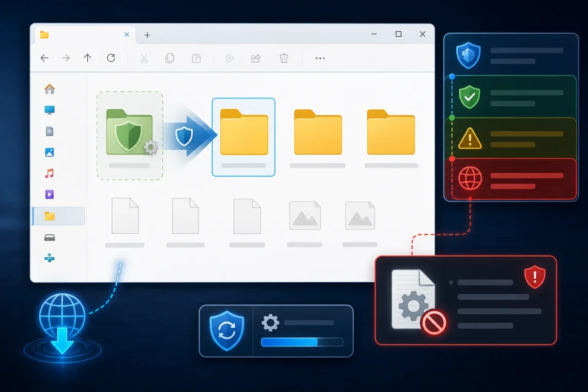
Task: Minimize the File Explorer window
Action: click(374, 34)
